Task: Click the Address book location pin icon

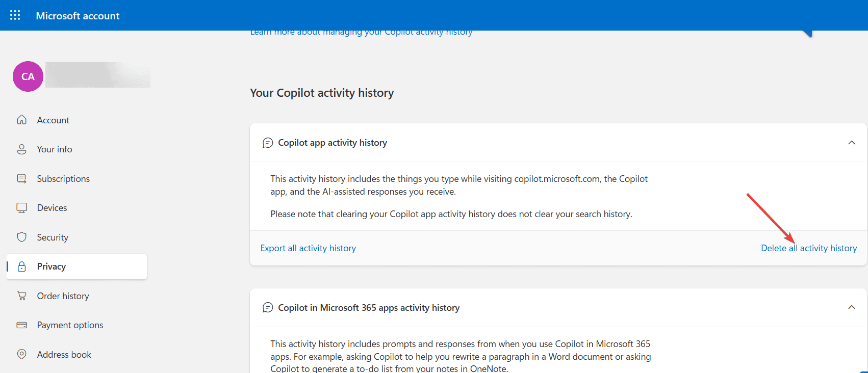Action: click(x=21, y=354)
